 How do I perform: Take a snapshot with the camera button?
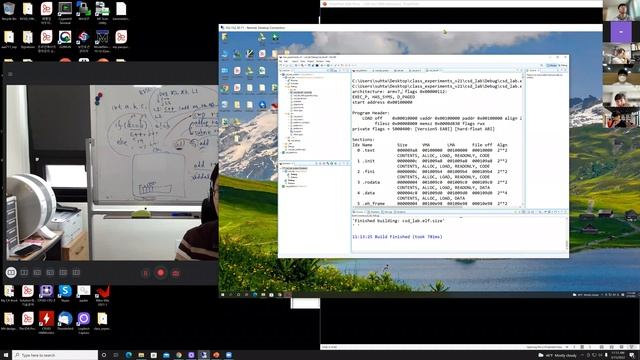click(176, 273)
